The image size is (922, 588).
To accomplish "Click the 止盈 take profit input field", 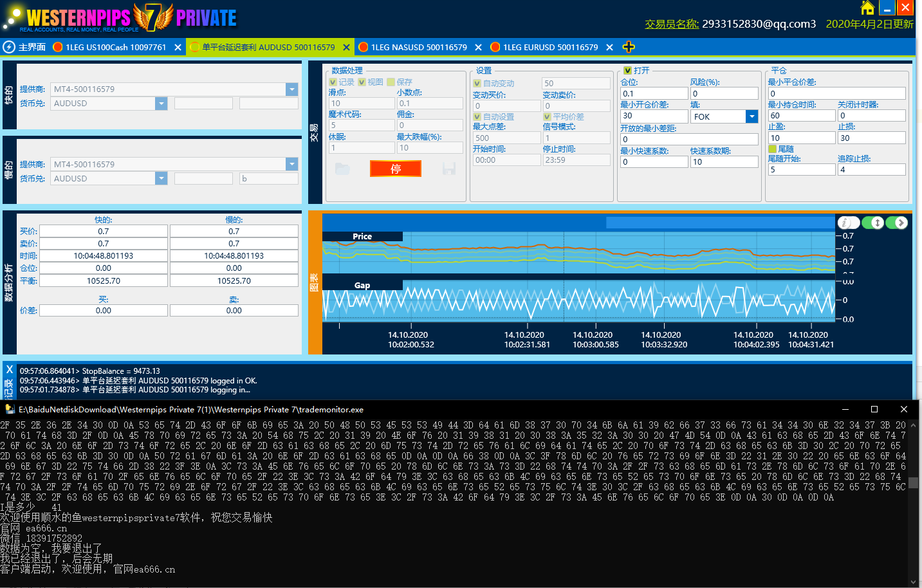I will 801,138.
